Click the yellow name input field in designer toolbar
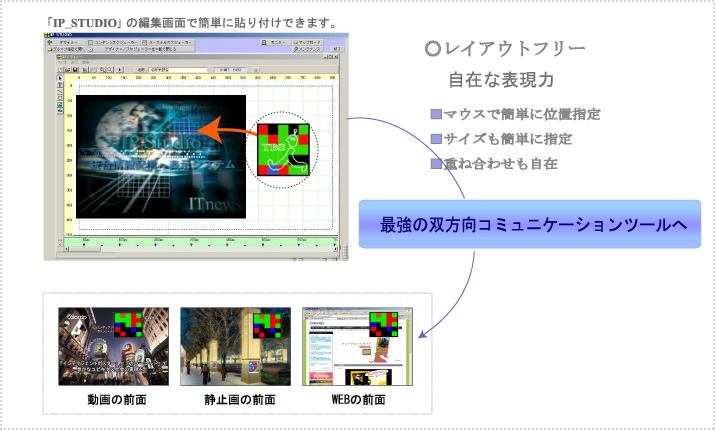 (178, 70)
